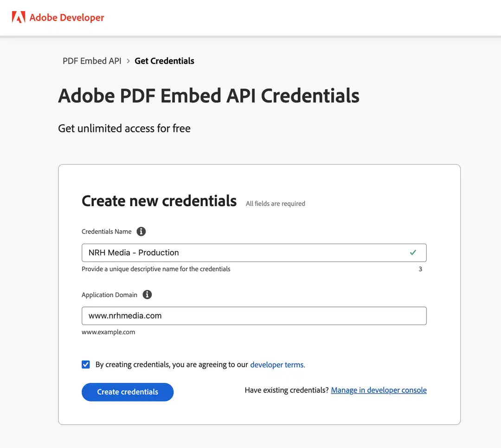Focus the Application Domain input field

(254, 316)
